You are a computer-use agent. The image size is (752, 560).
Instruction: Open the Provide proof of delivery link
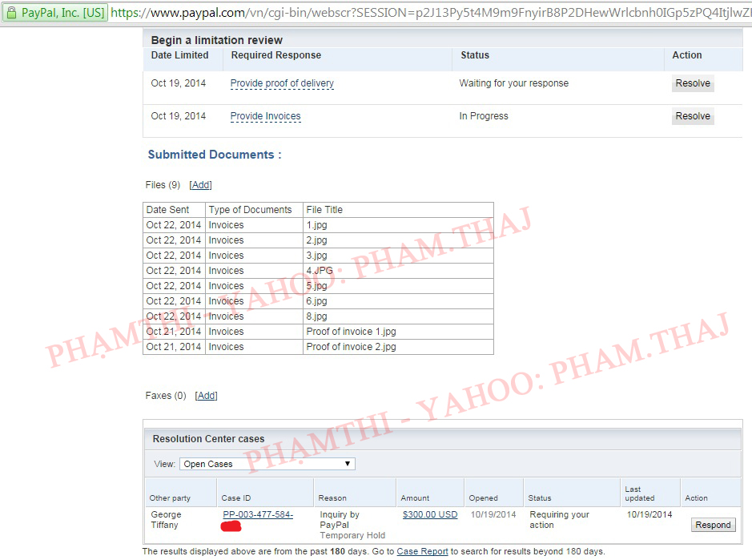(x=282, y=83)
